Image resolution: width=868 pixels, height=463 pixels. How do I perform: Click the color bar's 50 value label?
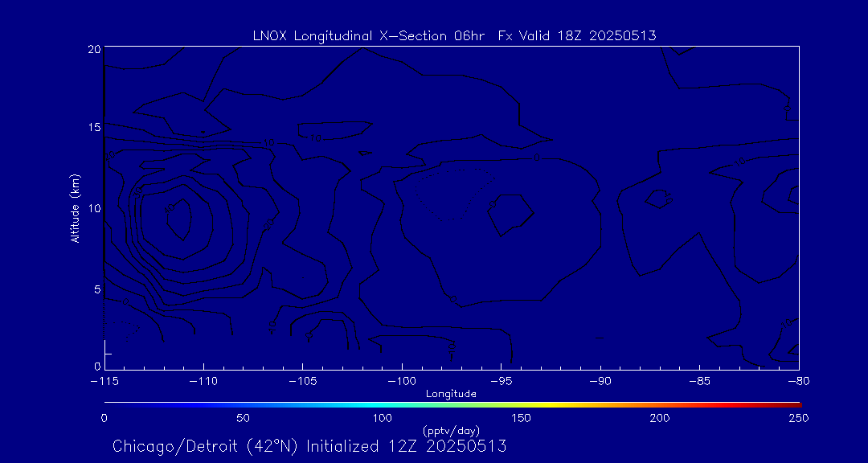click(243, 418)
